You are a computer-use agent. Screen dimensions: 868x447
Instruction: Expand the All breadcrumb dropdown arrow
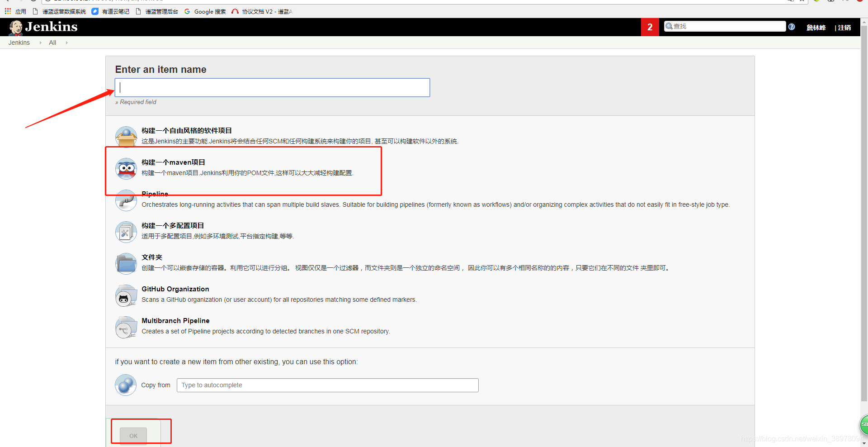[x=66, y=43]
